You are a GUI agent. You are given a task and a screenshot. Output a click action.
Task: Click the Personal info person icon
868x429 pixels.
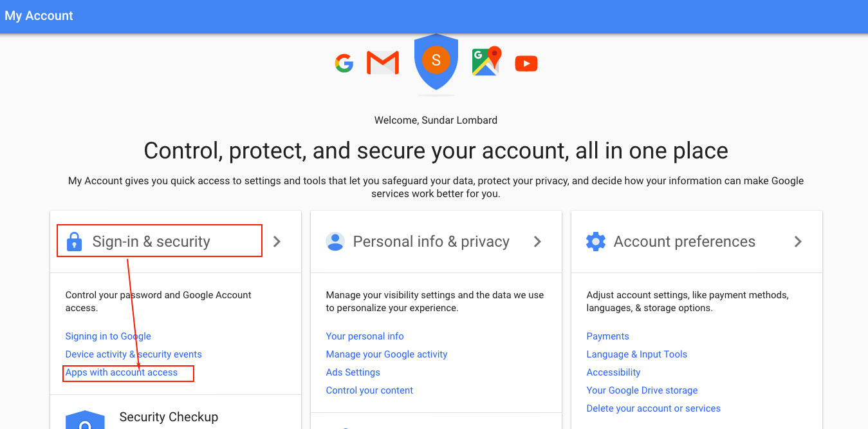(x=335, y=242)
